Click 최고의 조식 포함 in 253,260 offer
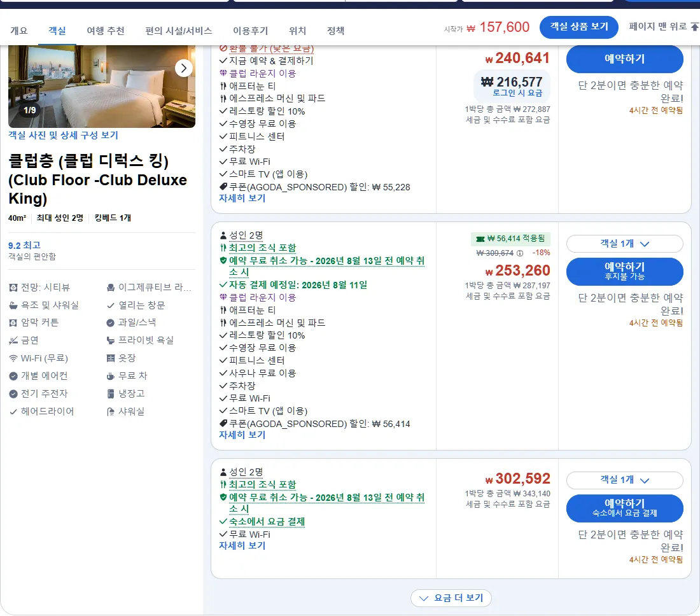This screenshot has width=700, height=616. (x=262, y=248)
